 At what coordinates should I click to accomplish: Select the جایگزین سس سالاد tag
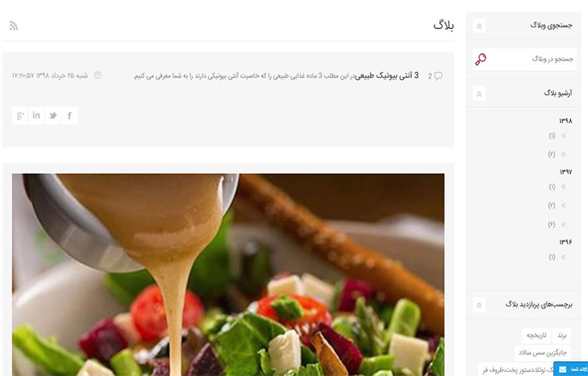[543, 352]
